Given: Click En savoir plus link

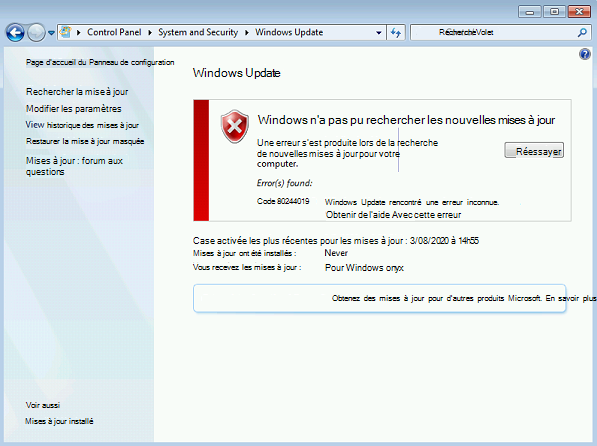Looking at the screenshot, I should click(571, 298).
